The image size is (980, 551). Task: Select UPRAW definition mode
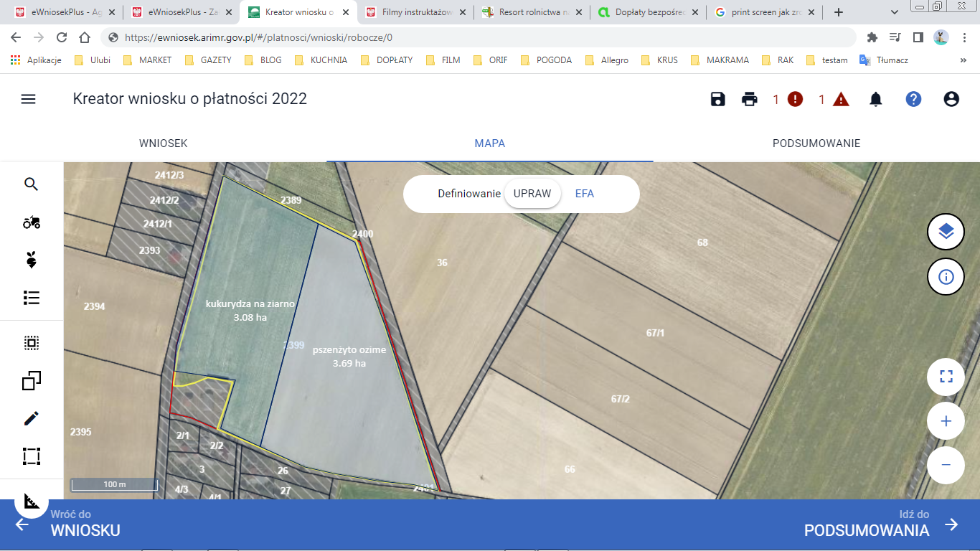pos(532,194)
